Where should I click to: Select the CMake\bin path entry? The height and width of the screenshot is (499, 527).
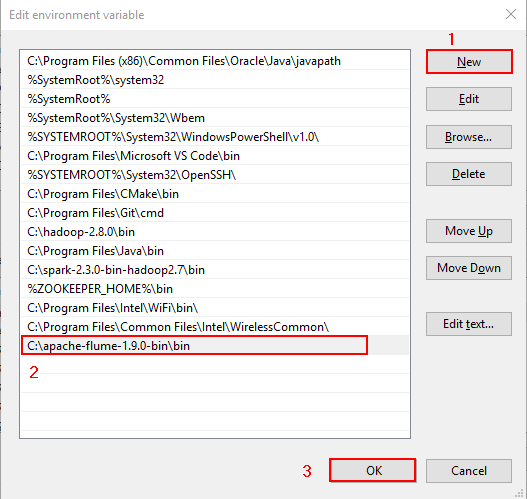tap(215, 194)
